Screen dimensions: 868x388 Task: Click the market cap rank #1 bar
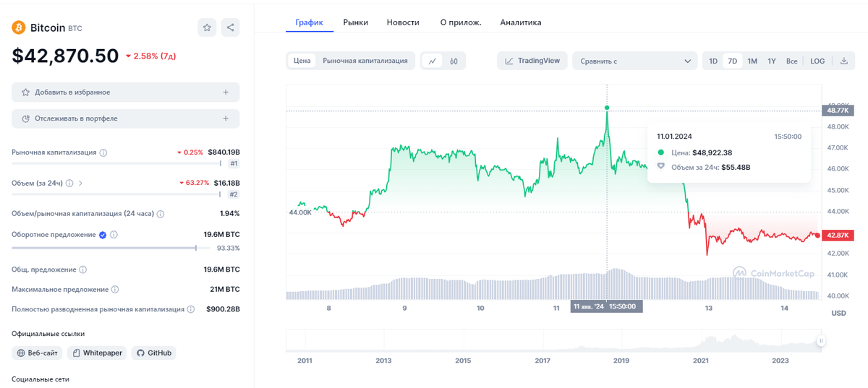[x=116, y=164]
